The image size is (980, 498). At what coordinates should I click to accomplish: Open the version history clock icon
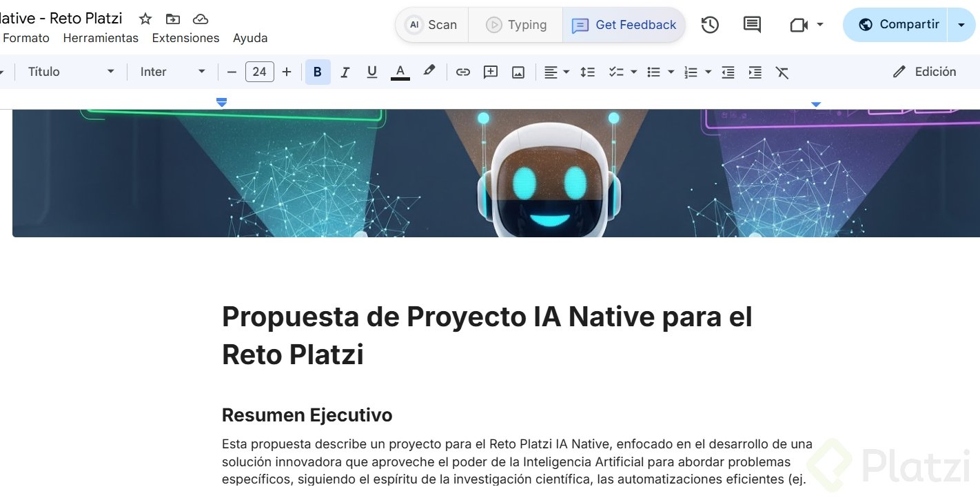[x=710, y=25]
